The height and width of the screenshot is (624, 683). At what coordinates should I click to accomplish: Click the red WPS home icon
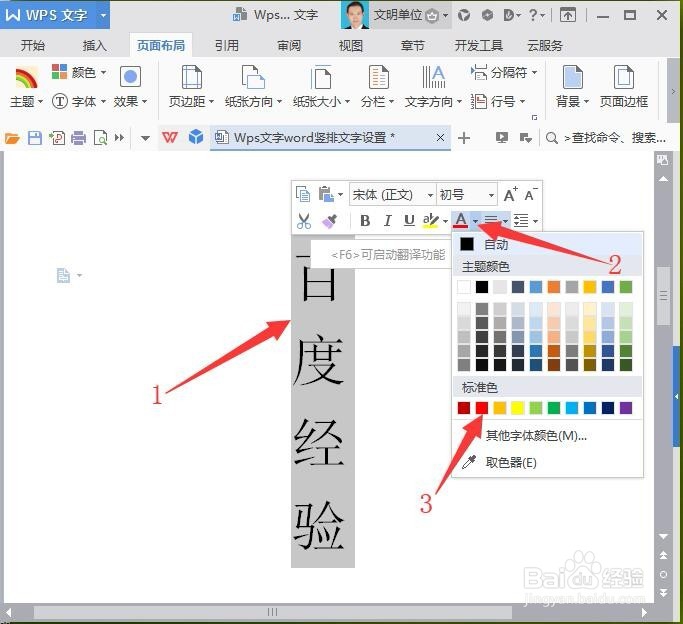pos(170,138)
